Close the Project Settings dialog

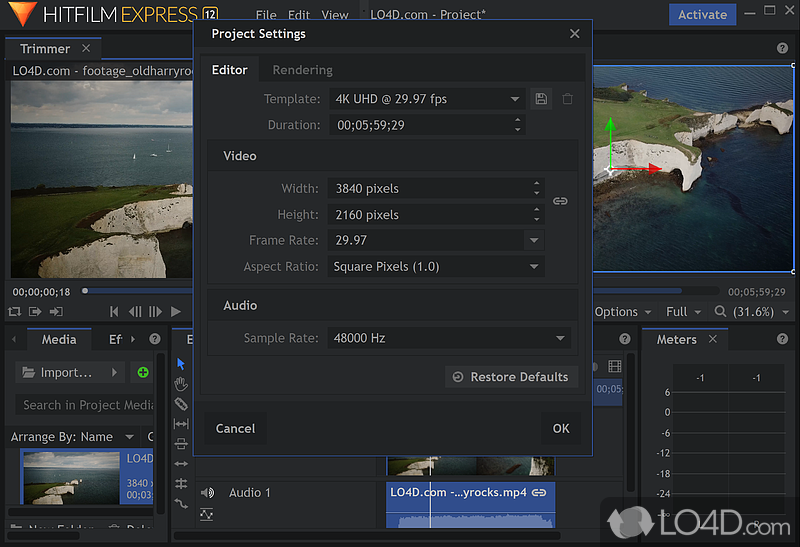click(574, 34)
